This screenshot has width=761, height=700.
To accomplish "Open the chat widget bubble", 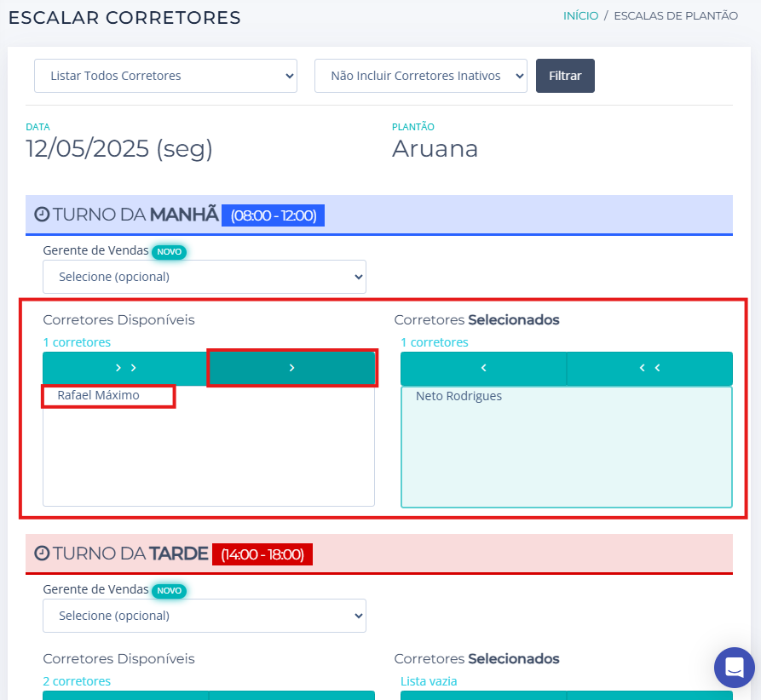I will 734,668.
